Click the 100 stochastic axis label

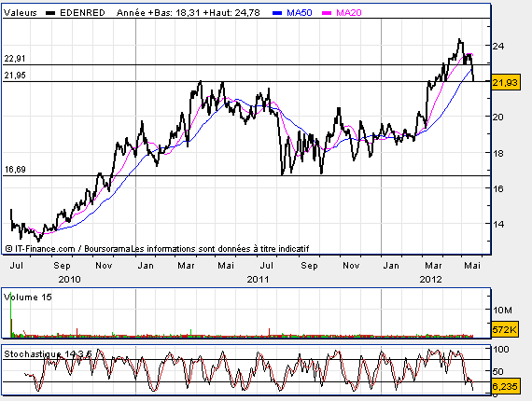click(x=501, y=349)
